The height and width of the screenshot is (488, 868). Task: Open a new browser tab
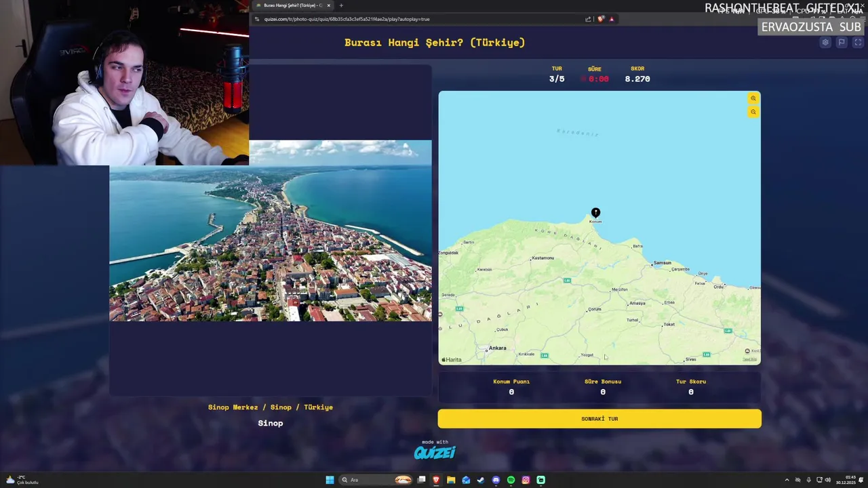[x=341, y=5]
